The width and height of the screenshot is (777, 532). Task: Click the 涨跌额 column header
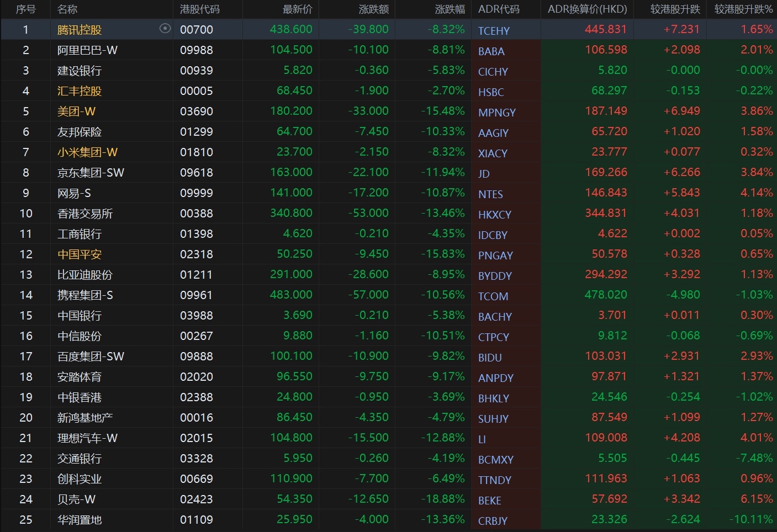click(374, 9)
